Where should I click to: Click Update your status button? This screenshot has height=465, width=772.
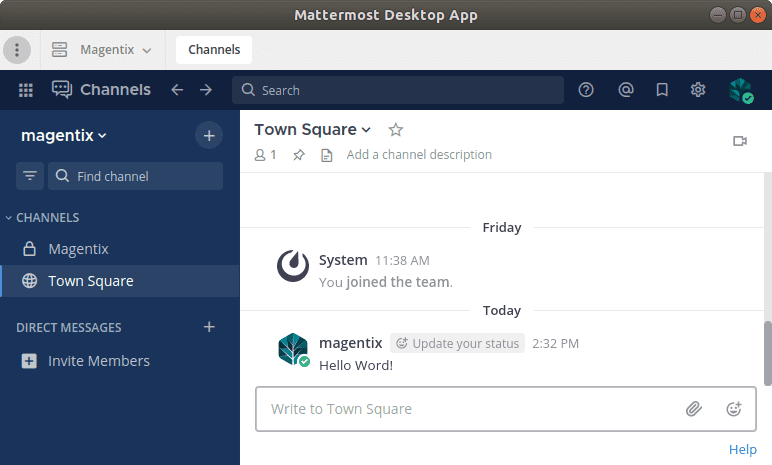(457, 343)
